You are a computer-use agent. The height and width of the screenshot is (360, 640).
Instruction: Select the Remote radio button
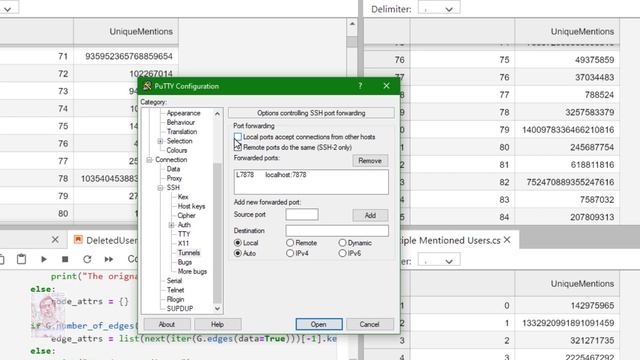pyautogui.click(x=290, y=242)
